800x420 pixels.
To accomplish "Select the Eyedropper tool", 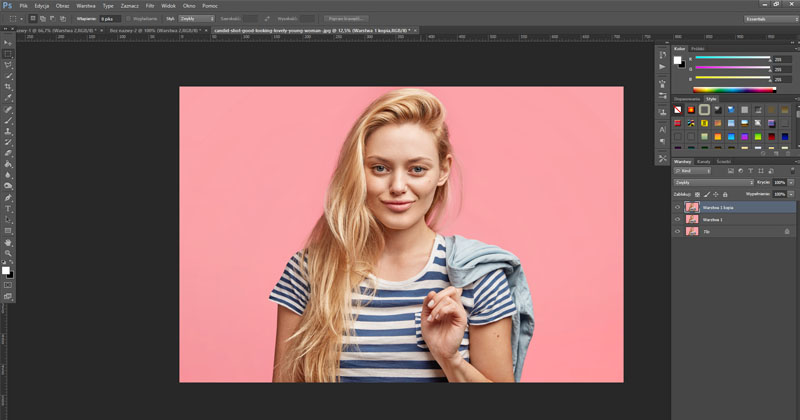I will [8, 98].
